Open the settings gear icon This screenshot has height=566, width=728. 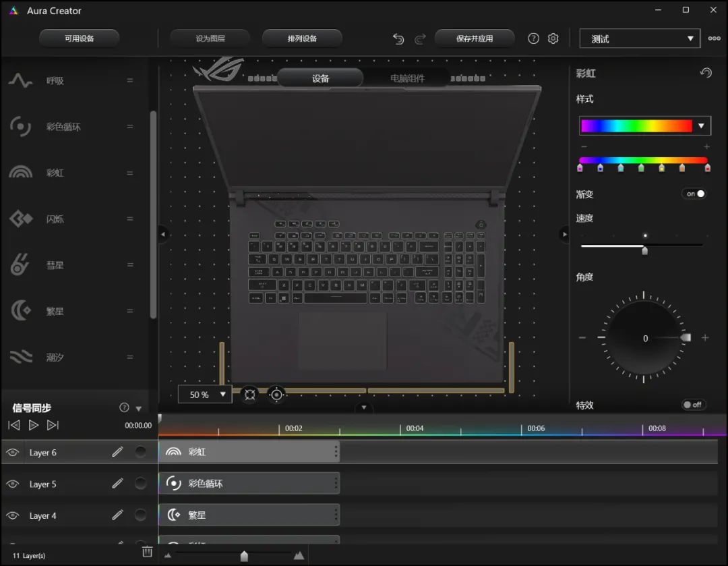[553, 38]
